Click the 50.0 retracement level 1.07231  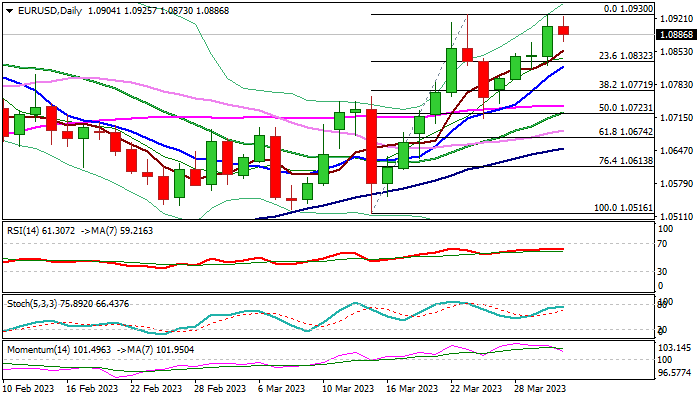pos(626,108)
